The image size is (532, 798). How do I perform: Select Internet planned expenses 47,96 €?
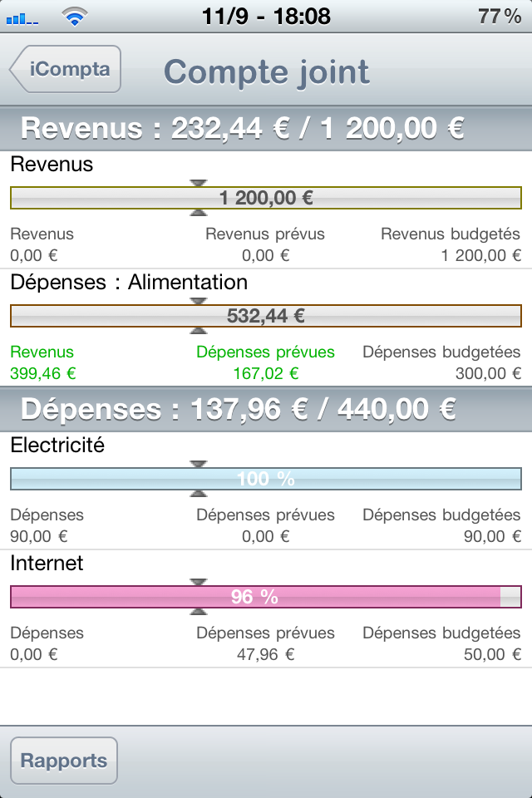[x=266, y=654]
